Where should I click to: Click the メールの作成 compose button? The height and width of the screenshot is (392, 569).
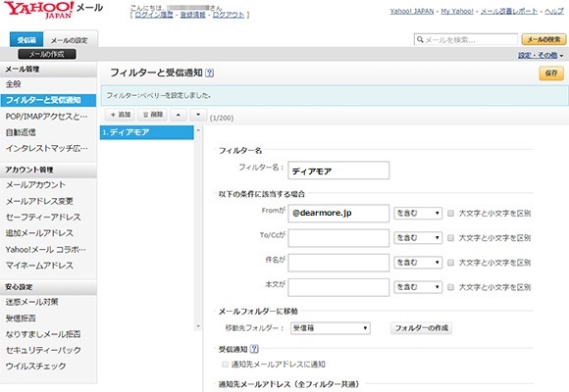coord(47,55)
